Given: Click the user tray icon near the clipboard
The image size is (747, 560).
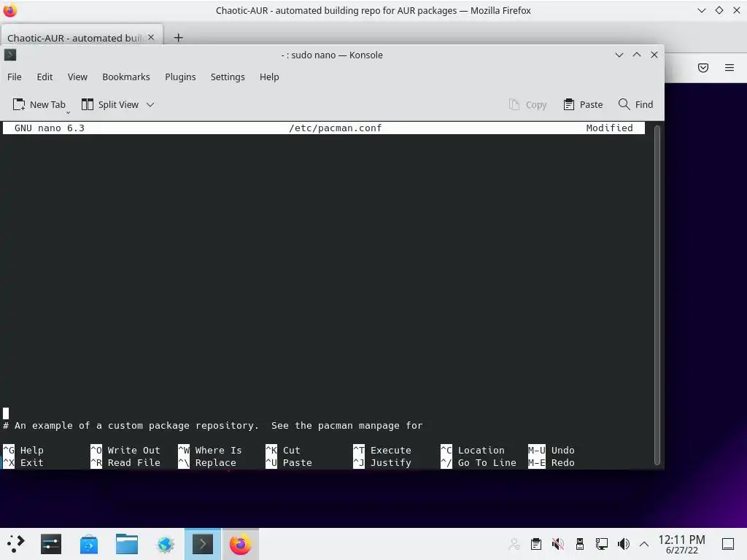Looking at the screenshot, I should pos(514,544).
